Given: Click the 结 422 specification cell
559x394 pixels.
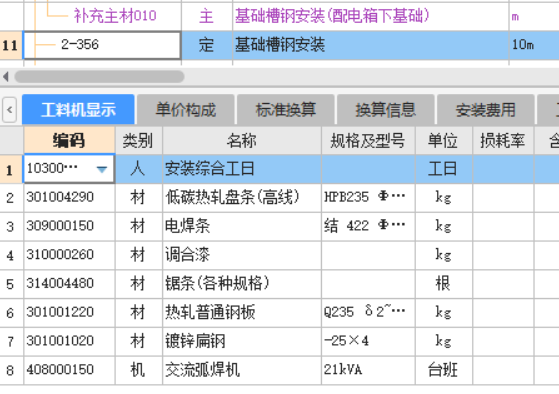Looking at the screenshot, I should tap(368, 226).
